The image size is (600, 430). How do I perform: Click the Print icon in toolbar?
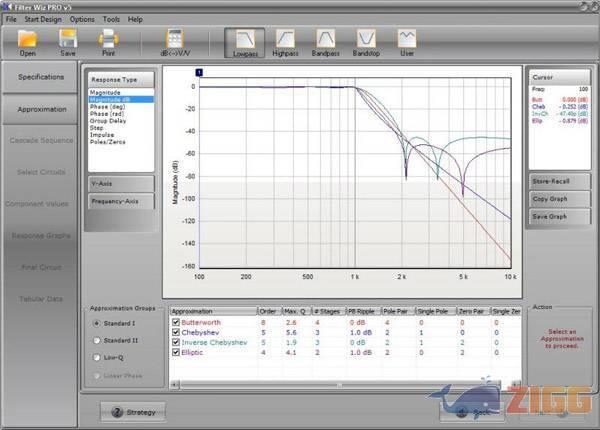[x=108, y=41]
